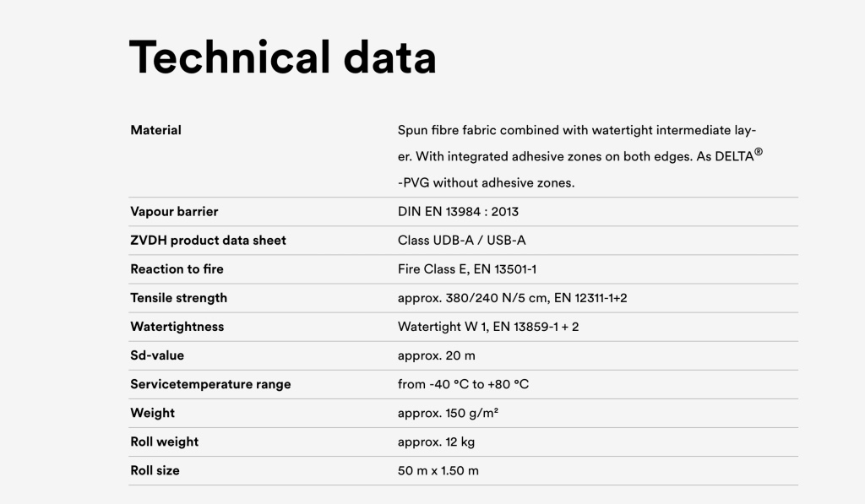
Task: Select the -40 °C to +80 °C value
Action: point(463,383)
